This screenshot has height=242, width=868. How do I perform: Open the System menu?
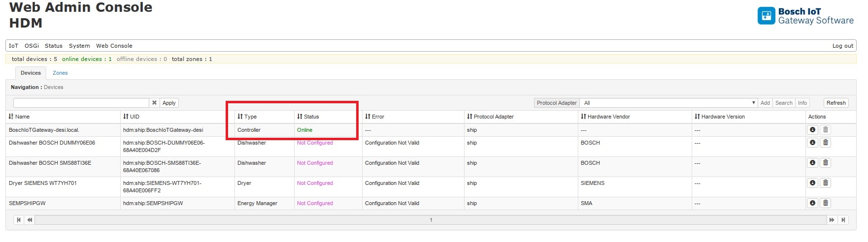coord(79,46)
